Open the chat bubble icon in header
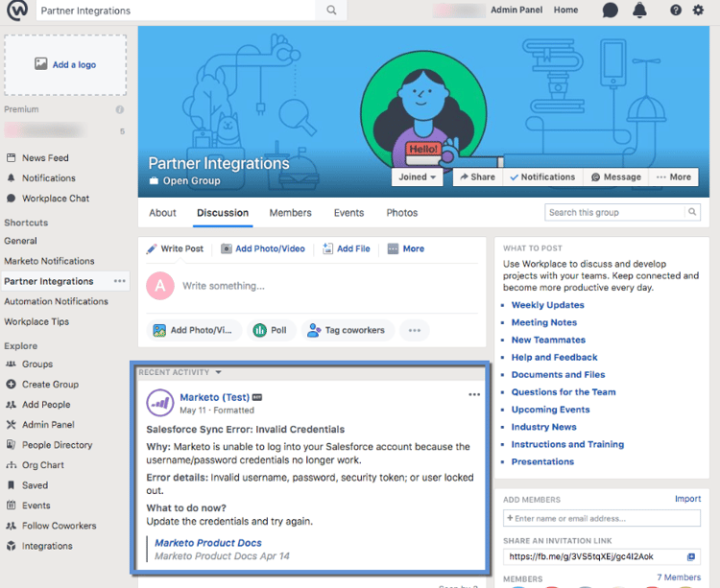The height and width of the screenshot is (588, 720). click(610, 11)
